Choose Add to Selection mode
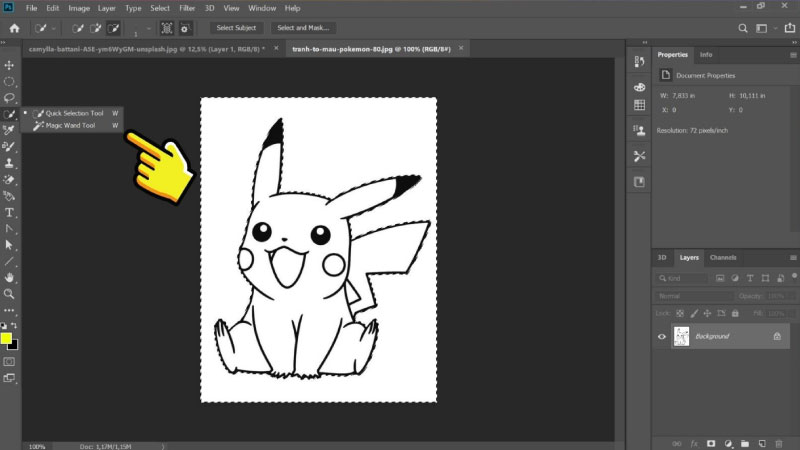The height and width of the screenshot is (450, 800). click(95, 28)
